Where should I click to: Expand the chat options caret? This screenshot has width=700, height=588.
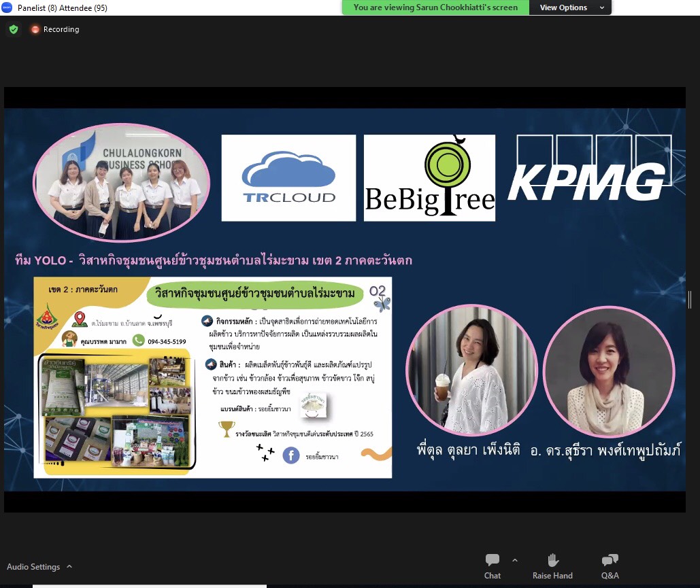(x=515, y=560)
